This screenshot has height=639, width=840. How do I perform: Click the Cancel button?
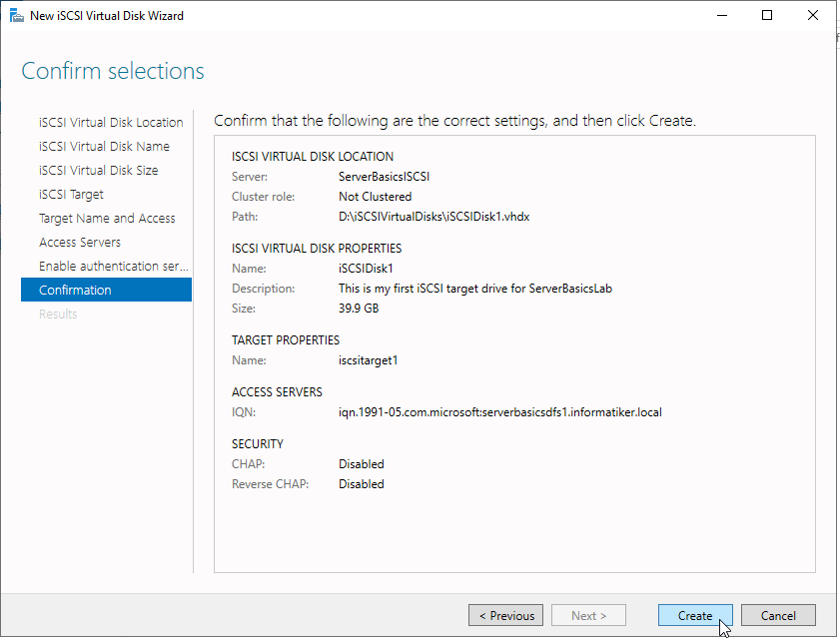778,615
